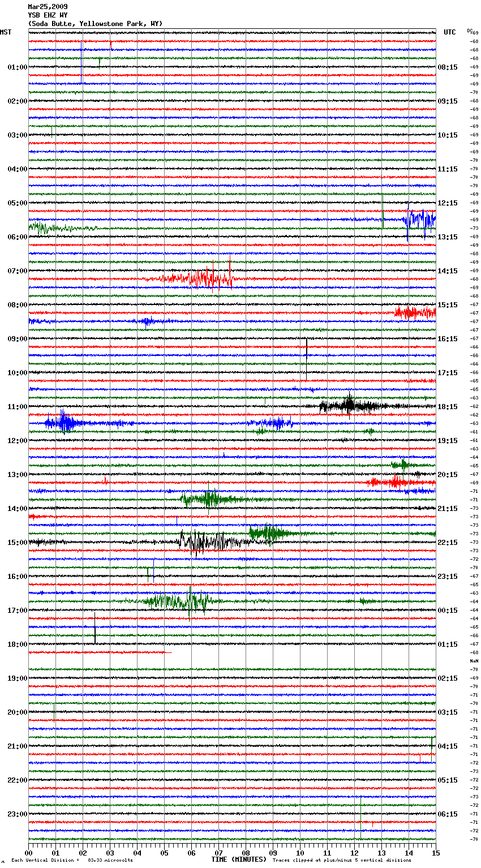The width and height of the screenshot is (481, 868).
Task: Click the TIME (MINUTES) axis title
Action: (239, 860)
